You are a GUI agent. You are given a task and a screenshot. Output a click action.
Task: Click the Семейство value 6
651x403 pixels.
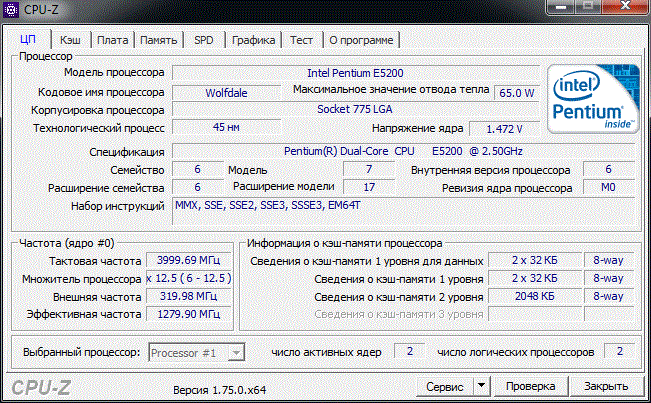pos(198,169)
